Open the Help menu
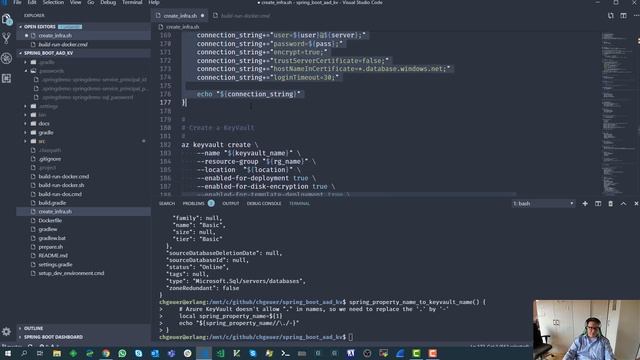640x360 pixels. point(154,2)
